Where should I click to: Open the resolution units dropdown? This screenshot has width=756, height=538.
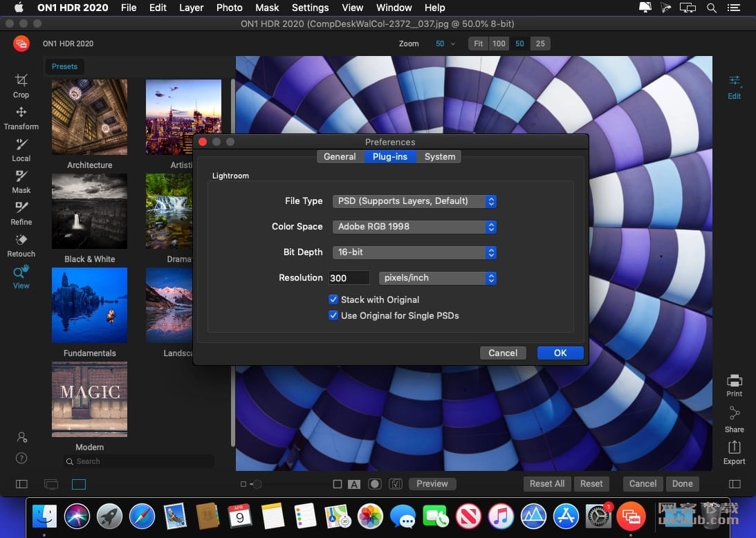[438, 278]
